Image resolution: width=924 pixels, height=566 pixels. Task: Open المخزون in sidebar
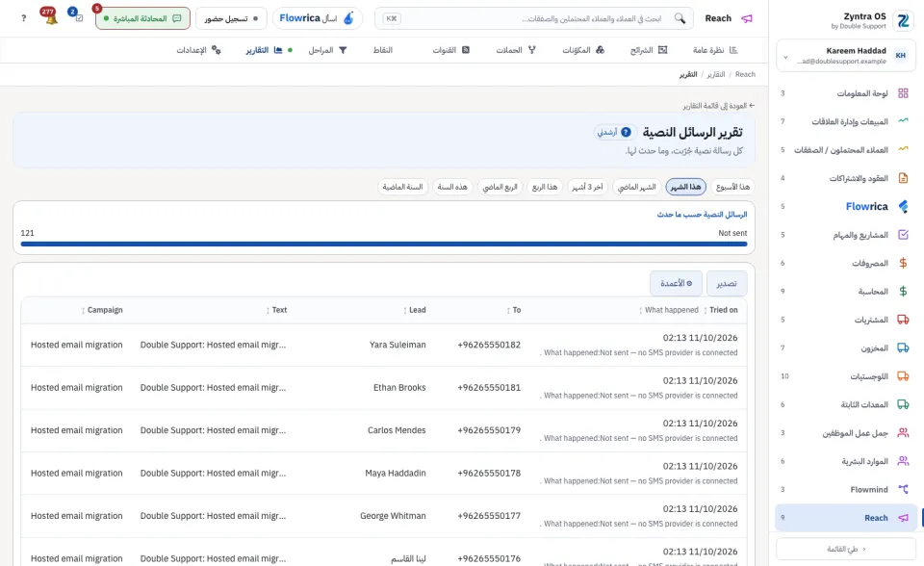click(x=844, y=347)
